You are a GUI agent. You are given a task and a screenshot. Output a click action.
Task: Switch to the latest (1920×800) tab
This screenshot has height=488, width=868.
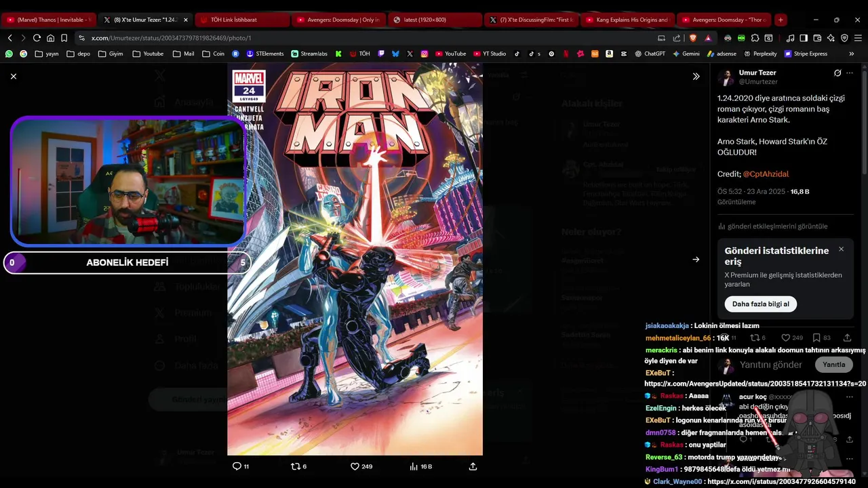pos(435,20)
